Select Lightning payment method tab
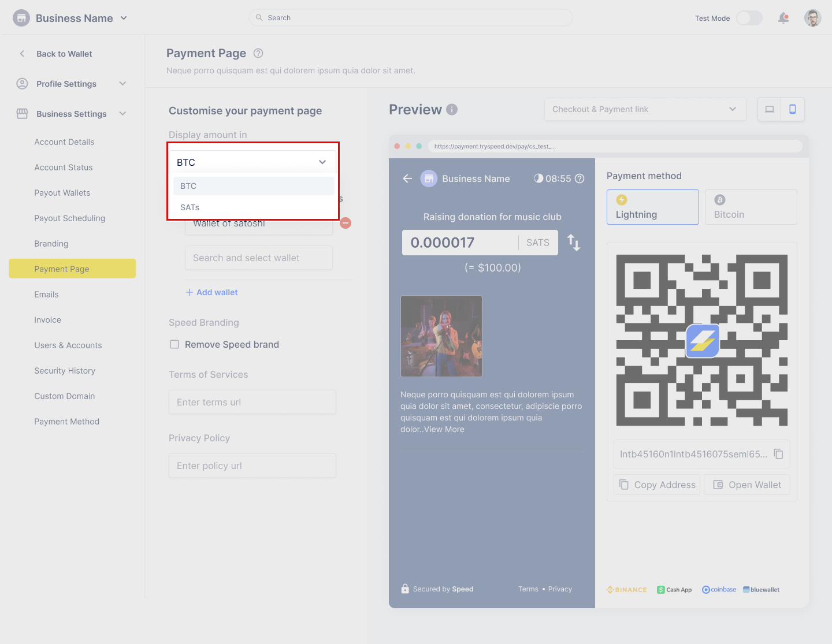The image size is (832, 644). (x=653, y=207)
